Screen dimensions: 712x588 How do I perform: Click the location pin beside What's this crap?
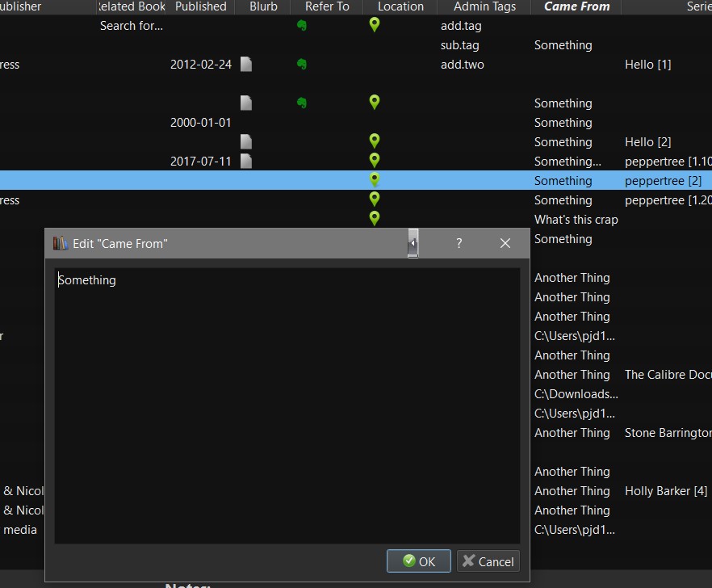[x=375, y=219]
